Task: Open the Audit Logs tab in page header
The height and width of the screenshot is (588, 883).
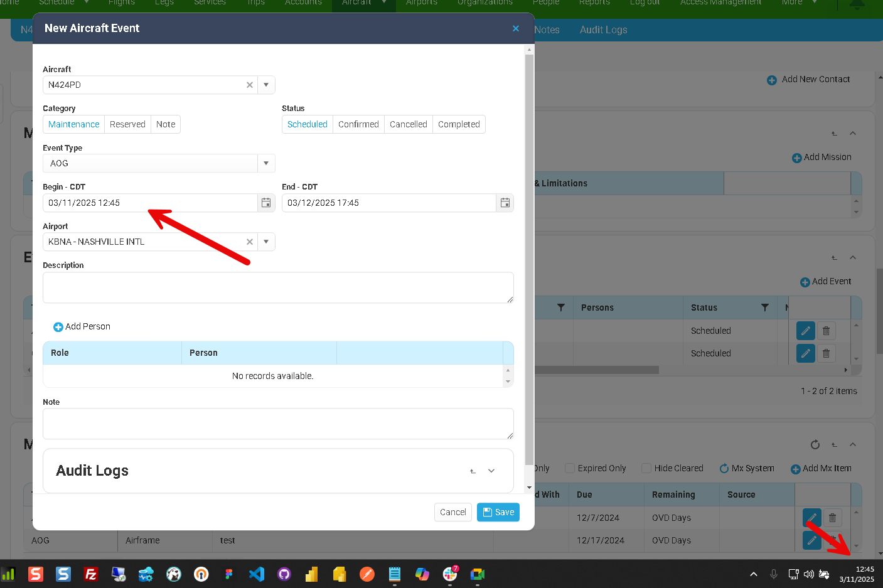Action: click(603, 29)
